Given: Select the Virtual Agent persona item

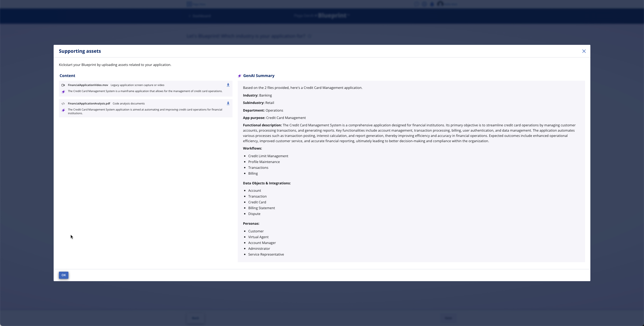Looking at the screenshot, I should click(258, 237).
